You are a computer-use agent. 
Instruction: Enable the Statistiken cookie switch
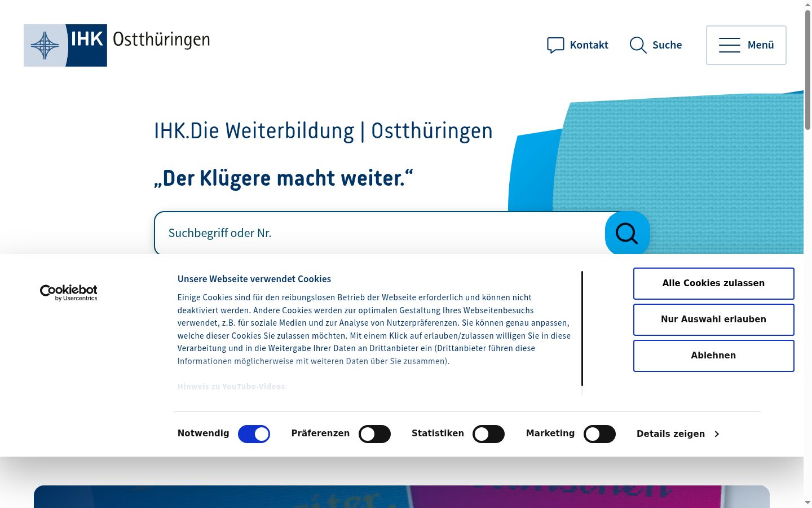coord(488,434)
